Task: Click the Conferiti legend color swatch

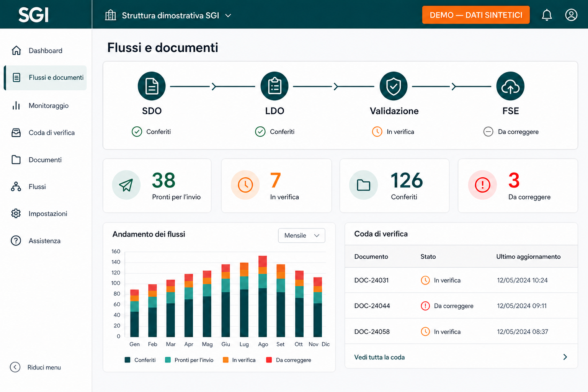Action: coord(127,360)
